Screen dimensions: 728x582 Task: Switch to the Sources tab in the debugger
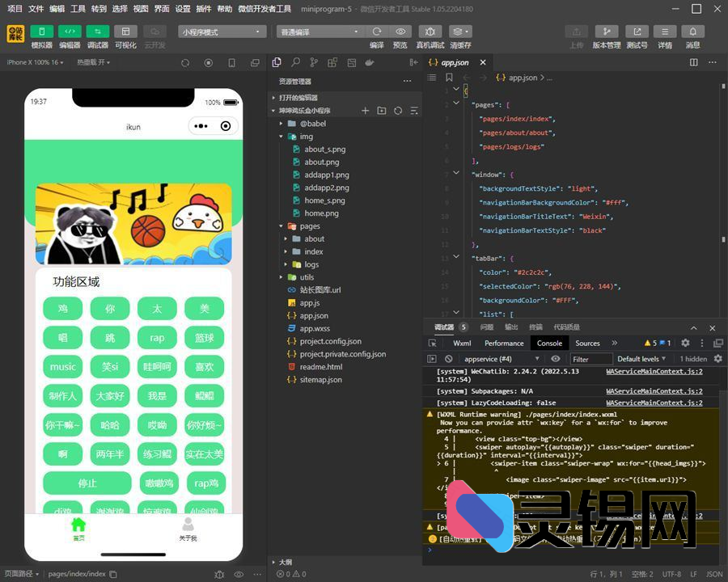(587, 343)
